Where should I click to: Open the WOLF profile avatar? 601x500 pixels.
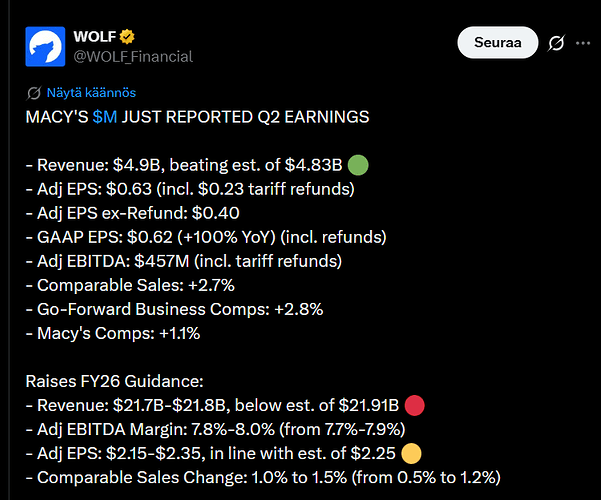coord(45,46)
